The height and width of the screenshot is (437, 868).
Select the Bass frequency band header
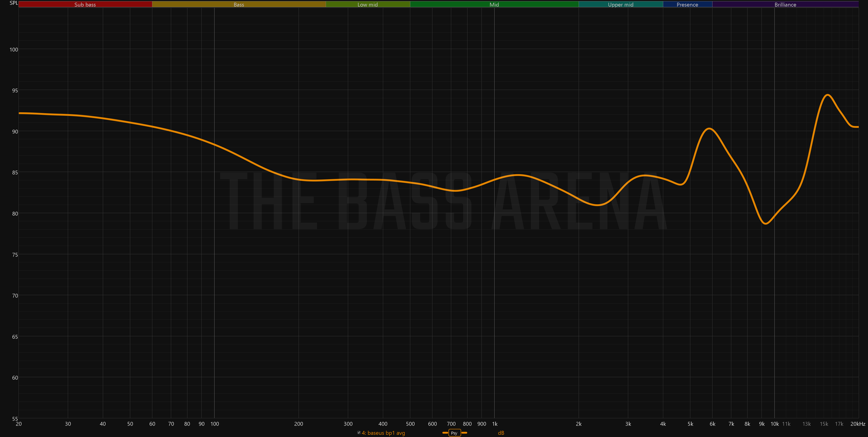click(x=239, y=5)
